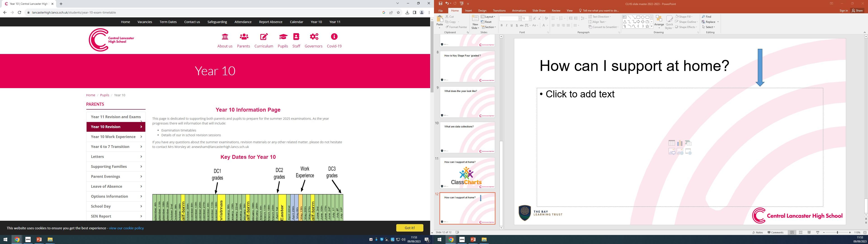Click zoom out minus button
The width and height of the screenshot is (868, 244).
coord(824,232)
